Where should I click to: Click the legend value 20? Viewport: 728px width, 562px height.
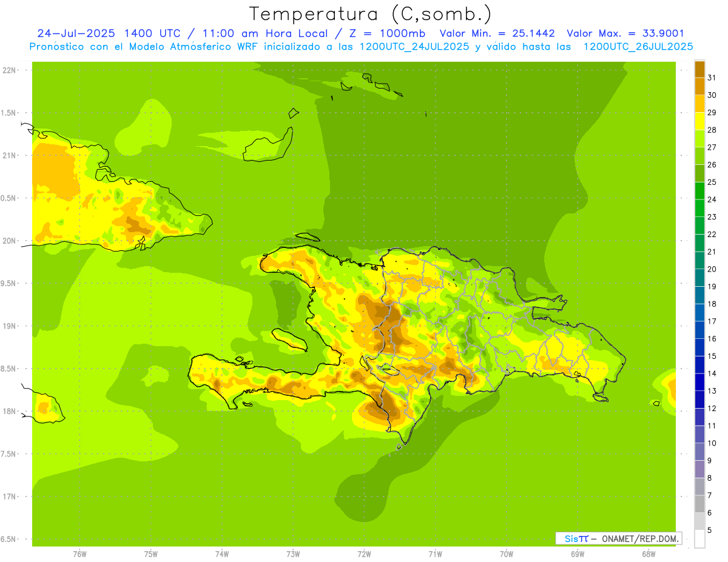tap(712, 269)
